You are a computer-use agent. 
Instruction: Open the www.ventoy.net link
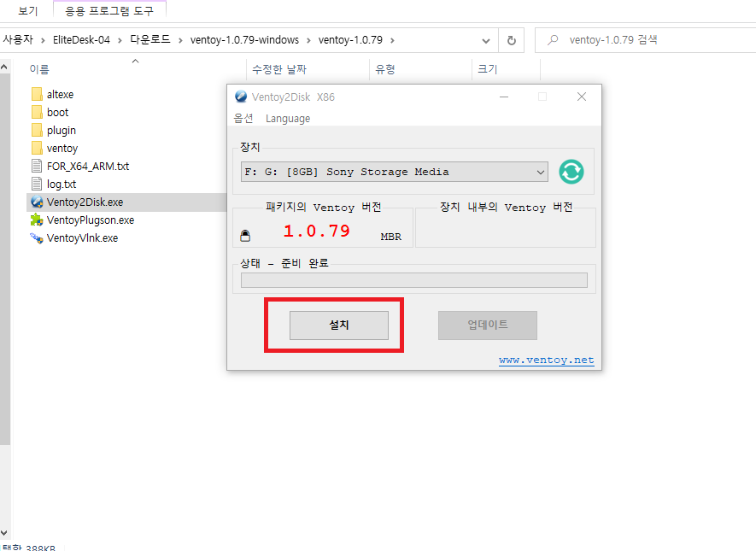coord(546,360)
